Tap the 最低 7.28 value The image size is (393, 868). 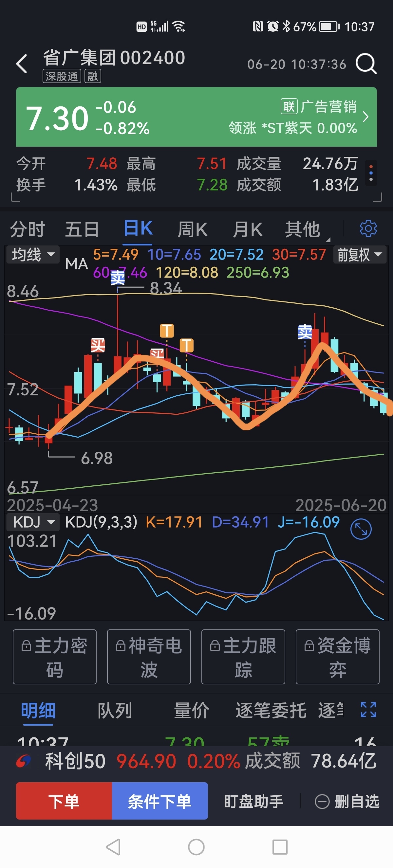pyautogui.click(x=212, y=185)
